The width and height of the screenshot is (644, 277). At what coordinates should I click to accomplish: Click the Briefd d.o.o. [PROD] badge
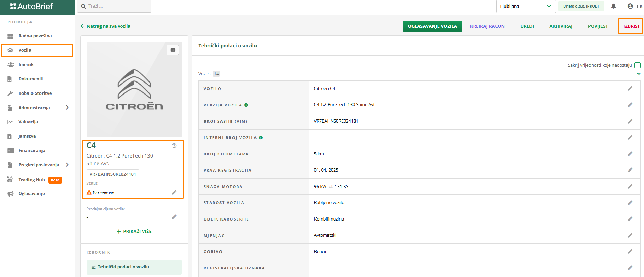coord(581,6)
